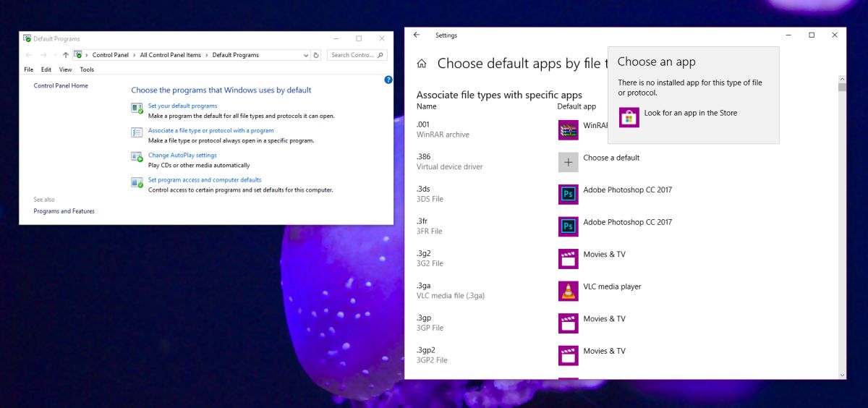Click the Search Control Panel field
Image resolution: width=868 pixels, height=408 pixels.
pyautogui.click(x=357, y=55)
